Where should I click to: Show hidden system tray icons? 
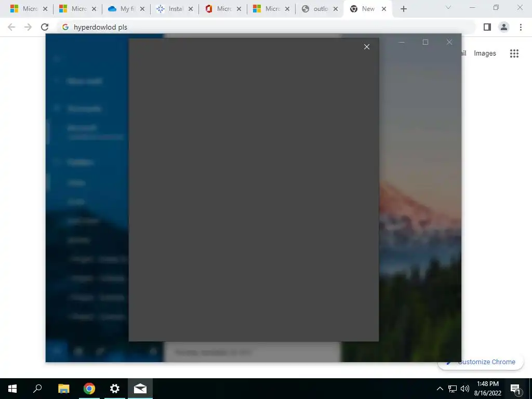[440, 389]
